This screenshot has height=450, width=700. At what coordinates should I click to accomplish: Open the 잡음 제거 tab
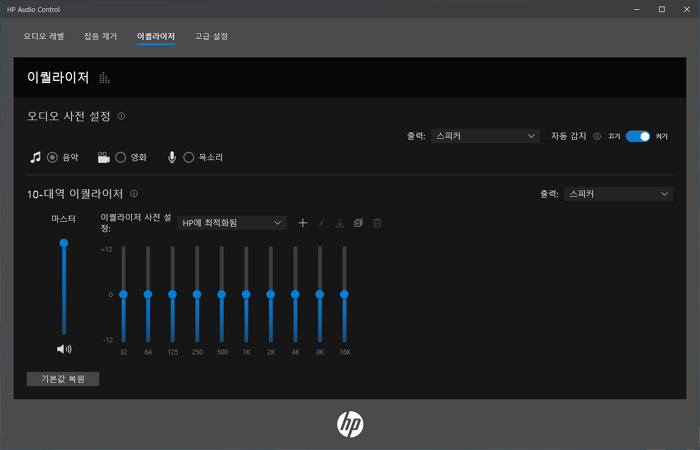coord(100,36)
